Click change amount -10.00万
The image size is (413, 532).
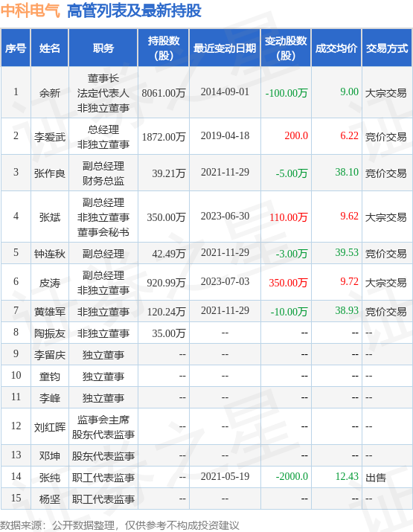(289, 312)
